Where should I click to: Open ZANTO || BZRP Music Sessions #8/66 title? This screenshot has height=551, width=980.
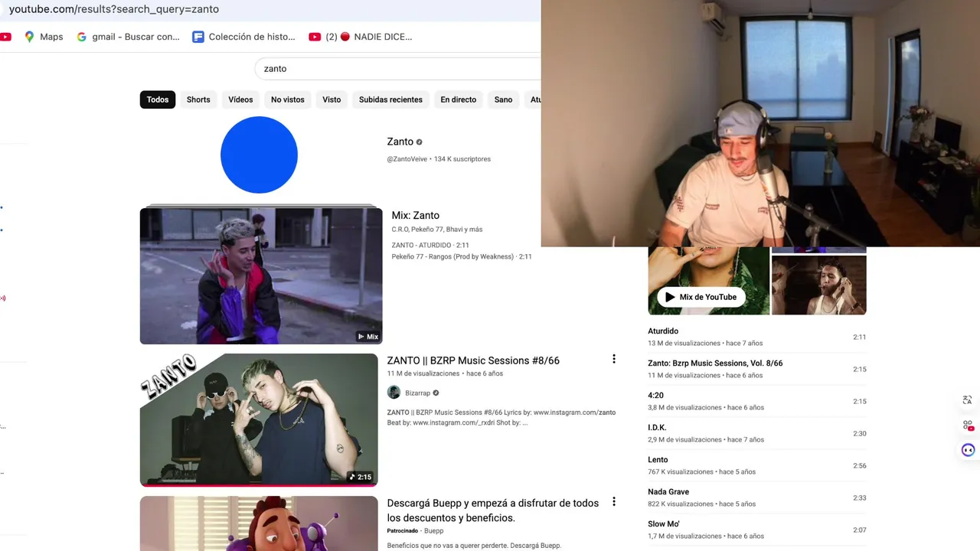(473, 360)
